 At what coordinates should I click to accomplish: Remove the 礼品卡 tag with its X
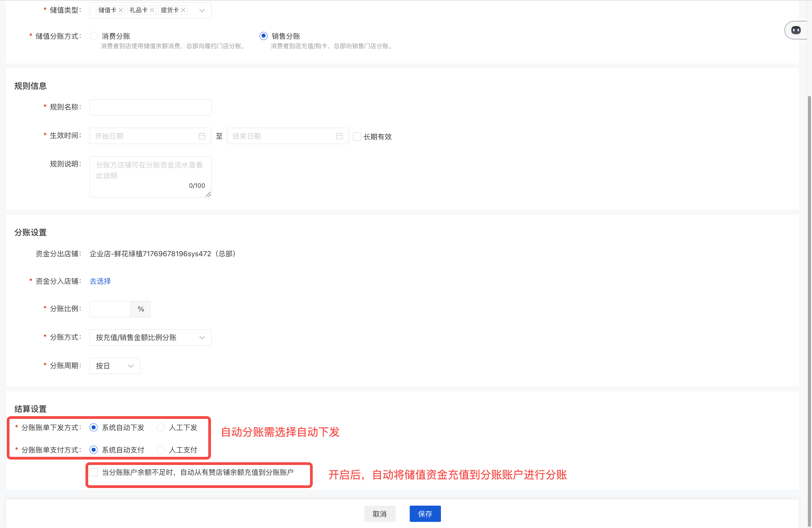[x=152, y=10]
